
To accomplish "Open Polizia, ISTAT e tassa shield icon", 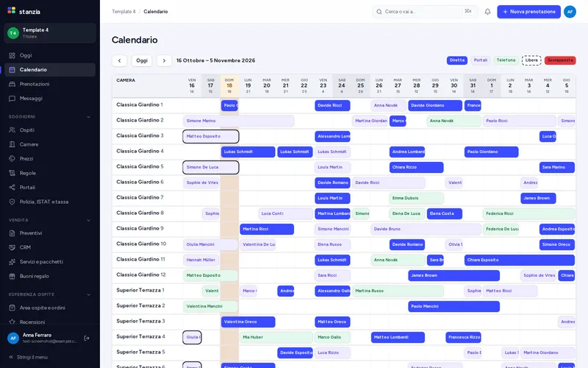I will [12, 202].
